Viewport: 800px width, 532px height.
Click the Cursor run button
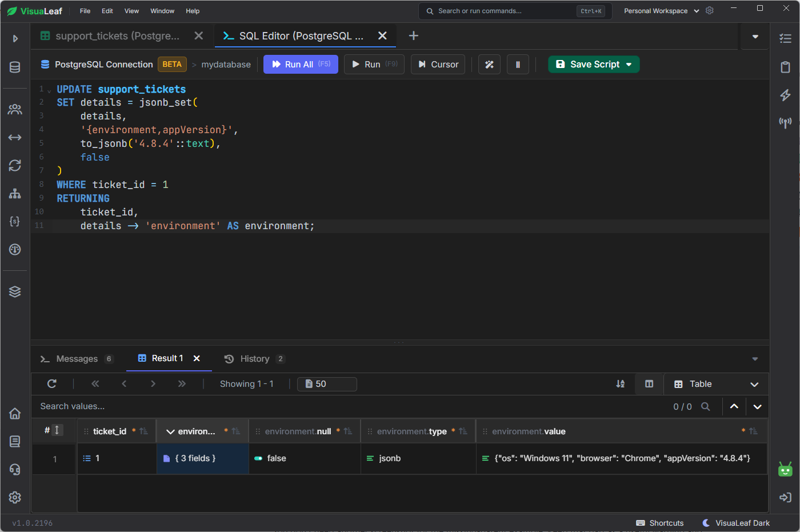tap(438, 65)
